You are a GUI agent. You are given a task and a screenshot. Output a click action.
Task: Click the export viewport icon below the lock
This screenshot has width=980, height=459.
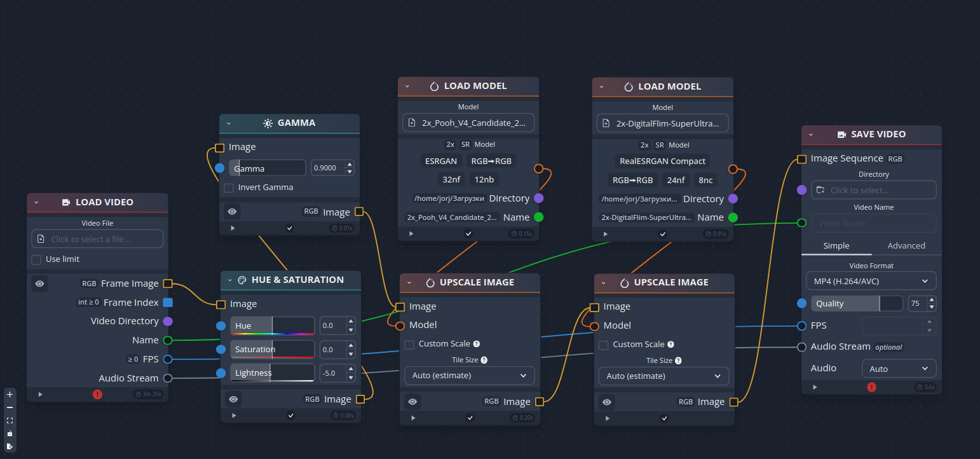tap(10, 446)
